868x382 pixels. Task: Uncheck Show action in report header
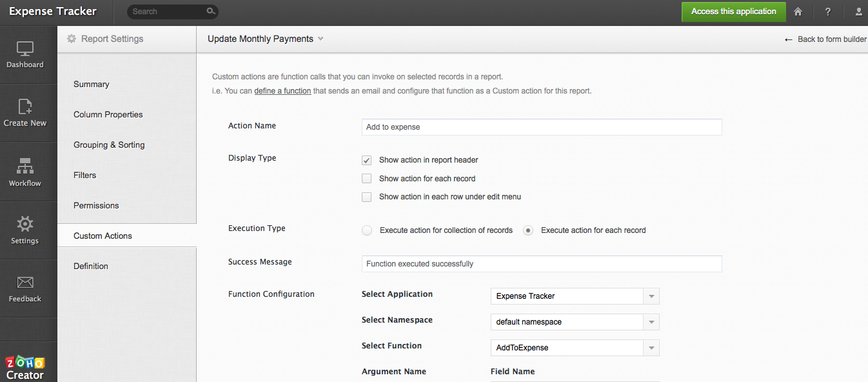(367, 160)
